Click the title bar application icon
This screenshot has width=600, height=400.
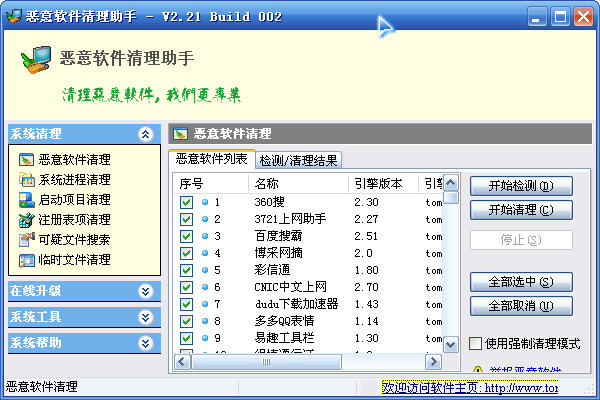[x=12, y=16]
